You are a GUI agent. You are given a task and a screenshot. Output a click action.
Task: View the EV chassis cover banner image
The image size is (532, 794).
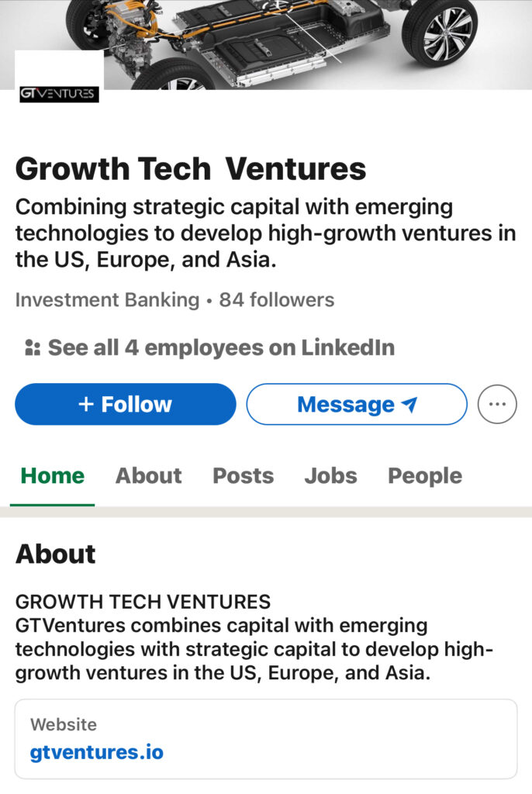(310, 39)
